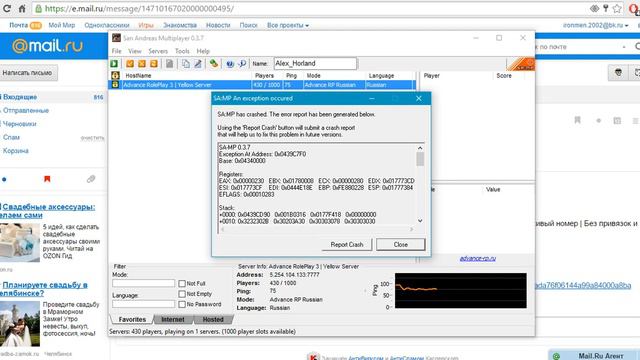
Task: Click the padlock icon in server list header
Action: pyautogui.click(x=116, y=76)
